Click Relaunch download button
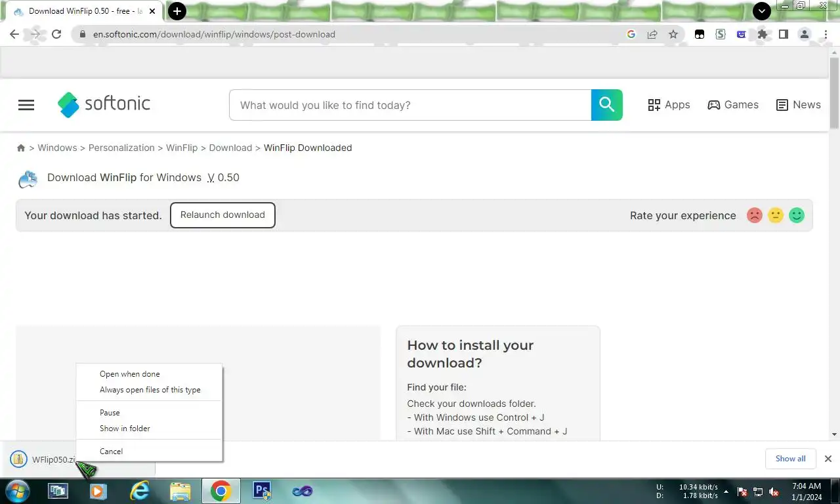Viewport: 840px width, 504px height. tap(222, 215)
